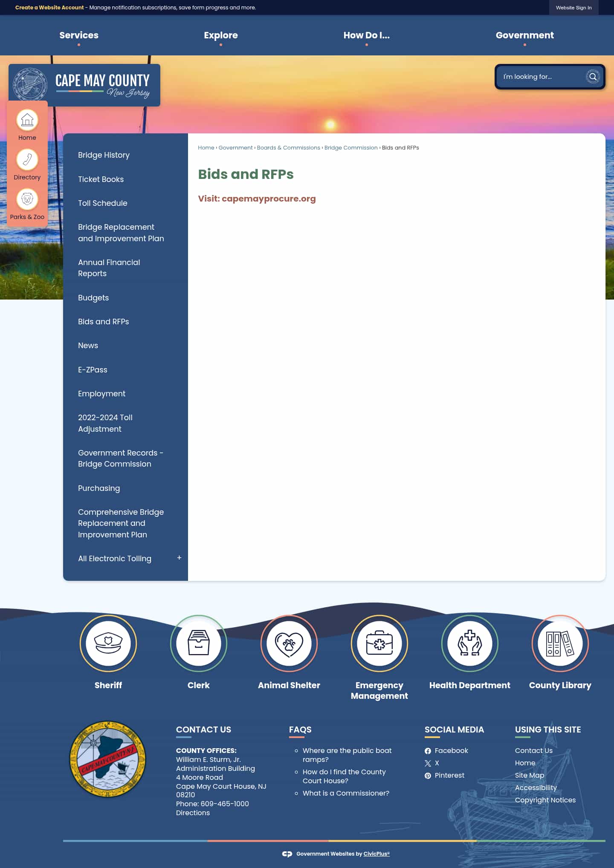
Task: Select Toll Schedule in sidebar
Action: pos(103,203)
